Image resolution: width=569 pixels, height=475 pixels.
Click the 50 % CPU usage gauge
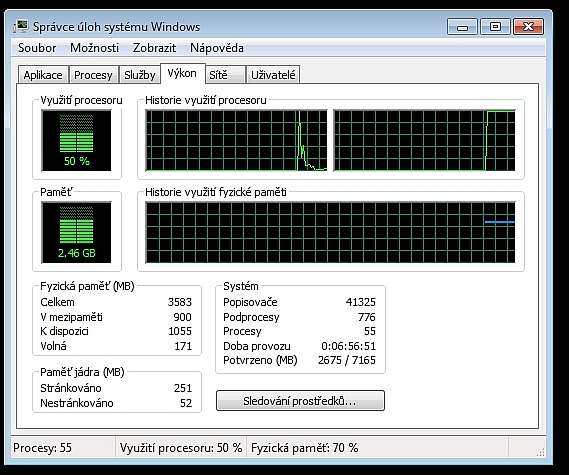77,140
